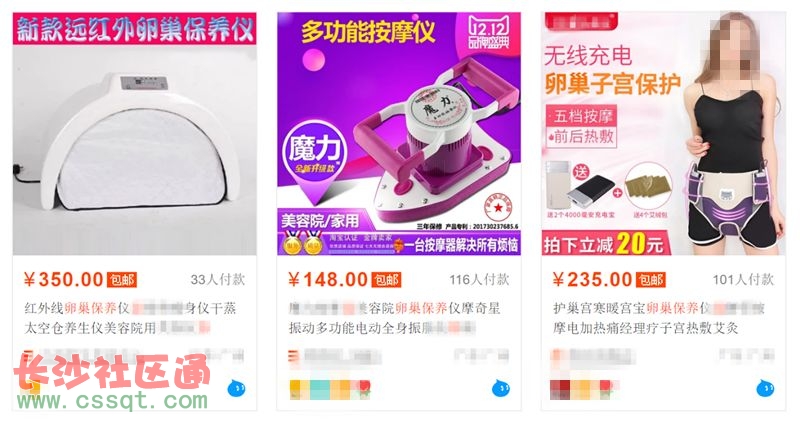This screenshot has width=800, height=426.
Task: Click the blurred shop name under the massager listing
Action: pos(335,356)
